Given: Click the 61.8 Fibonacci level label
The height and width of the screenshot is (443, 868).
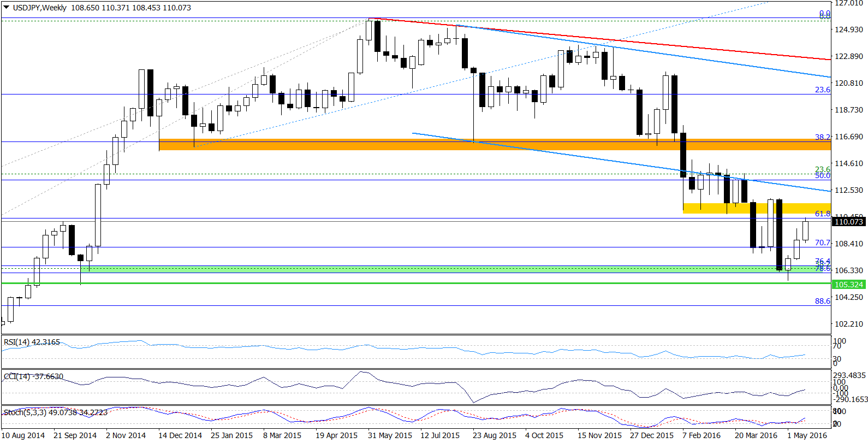Looking at the screenshot, I should (x=822, y=214).
